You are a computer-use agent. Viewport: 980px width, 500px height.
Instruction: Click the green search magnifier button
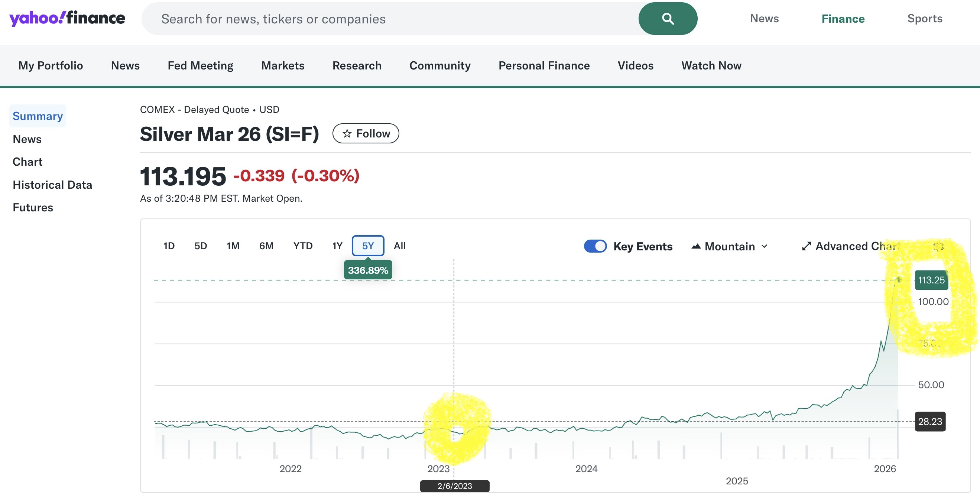[x=667, y=19]
